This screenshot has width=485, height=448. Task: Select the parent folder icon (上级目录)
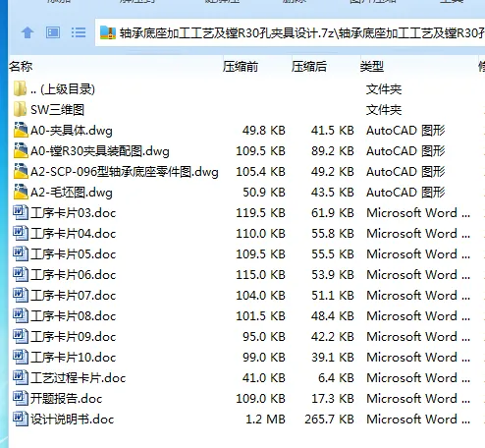point(21,88)
